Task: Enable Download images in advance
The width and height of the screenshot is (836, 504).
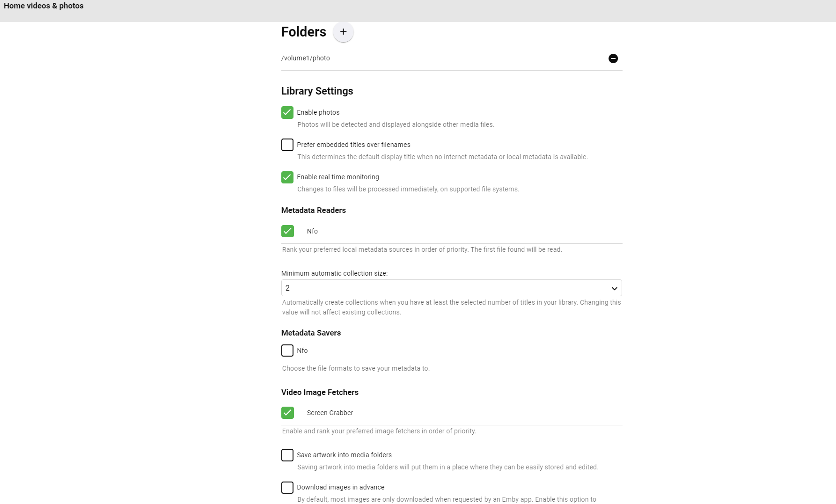Action: (x=287, y=487)
